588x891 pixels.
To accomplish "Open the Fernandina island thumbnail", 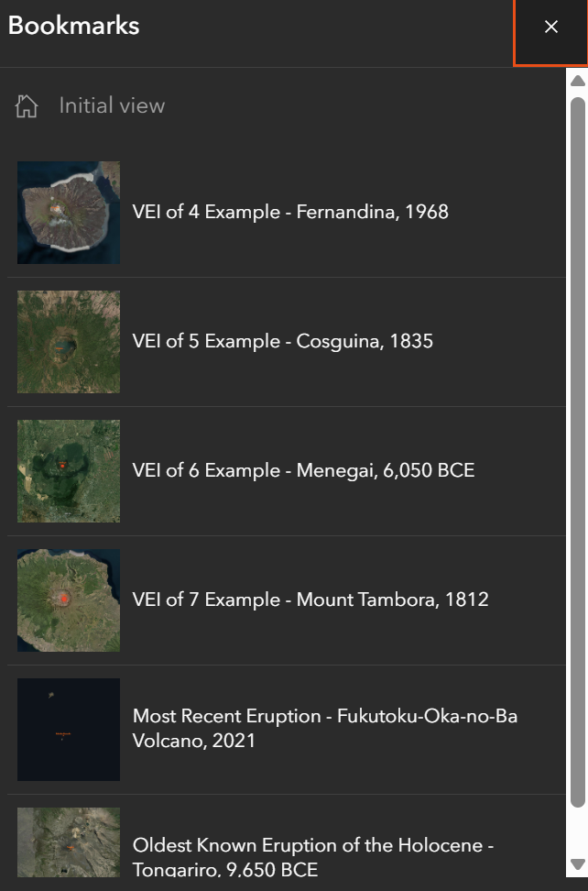I will click(69, 213).
